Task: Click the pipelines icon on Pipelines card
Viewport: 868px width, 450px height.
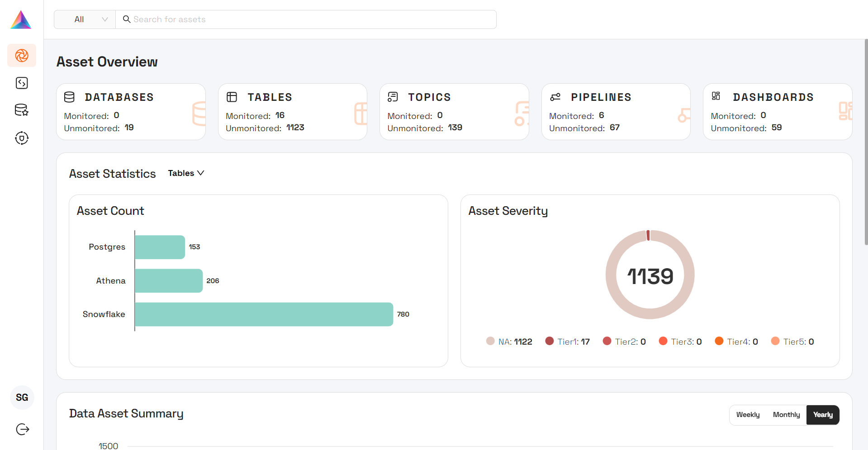Action: coord(555,96)
